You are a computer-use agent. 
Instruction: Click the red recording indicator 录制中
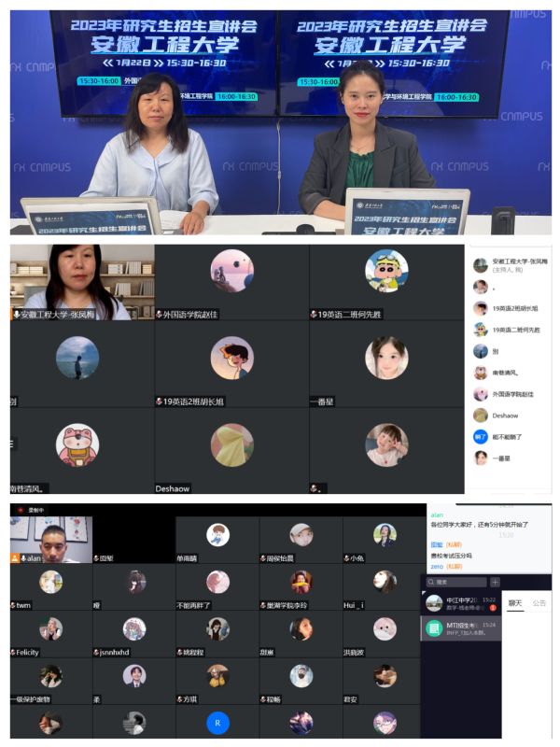point(32,510)
